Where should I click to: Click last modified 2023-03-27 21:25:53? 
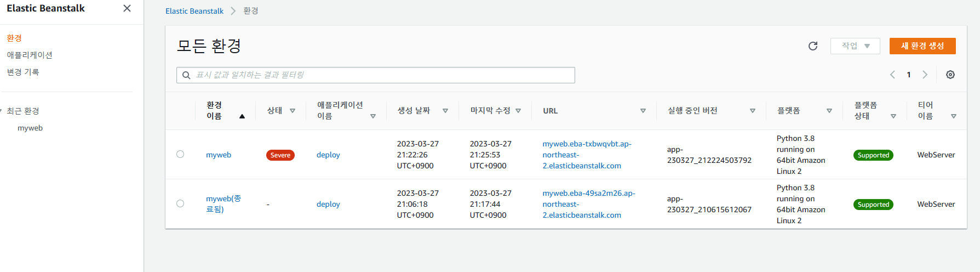point(491,155)
